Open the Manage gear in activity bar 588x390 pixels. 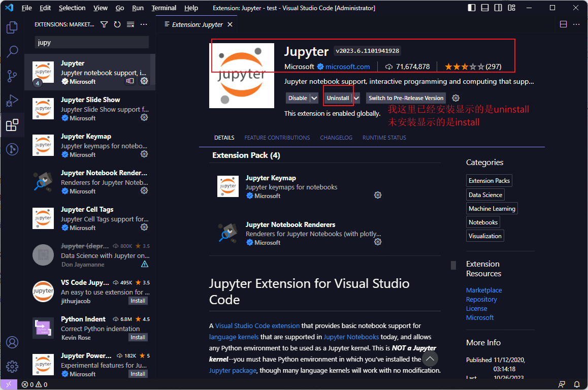tap(12, 366)
